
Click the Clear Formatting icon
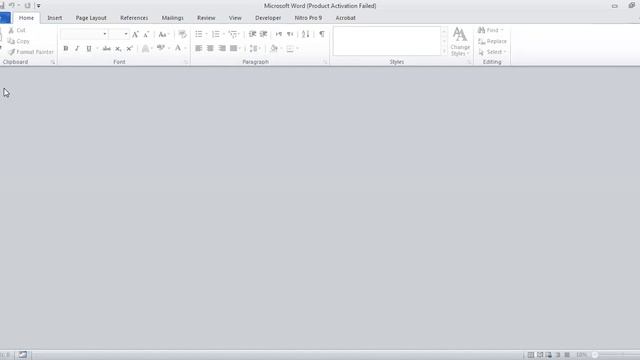(x=182, y=34)
